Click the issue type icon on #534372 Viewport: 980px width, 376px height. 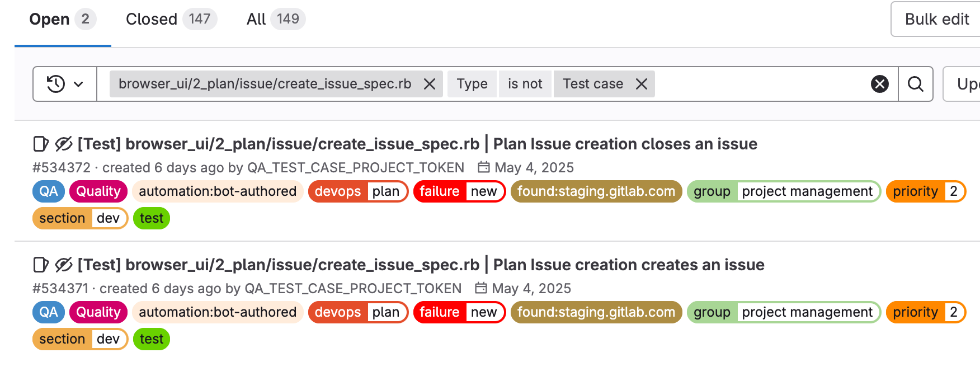coord(41,144)
